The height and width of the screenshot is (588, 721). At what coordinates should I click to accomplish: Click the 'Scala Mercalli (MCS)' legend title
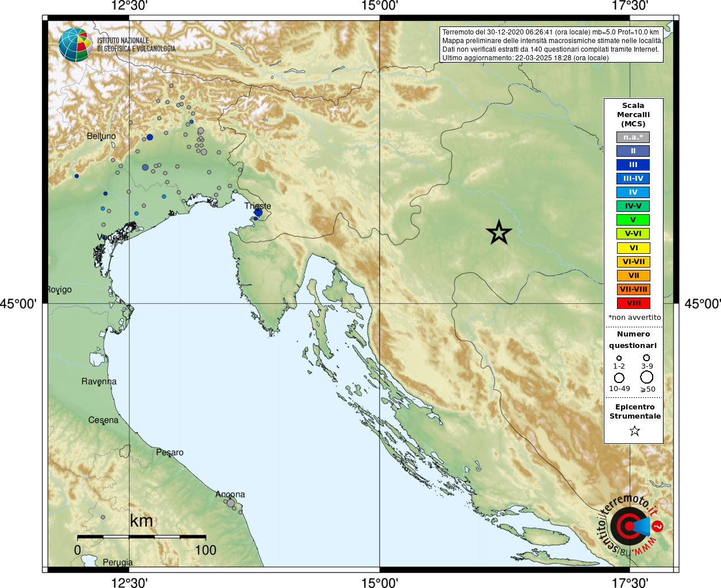coord(633,115)
